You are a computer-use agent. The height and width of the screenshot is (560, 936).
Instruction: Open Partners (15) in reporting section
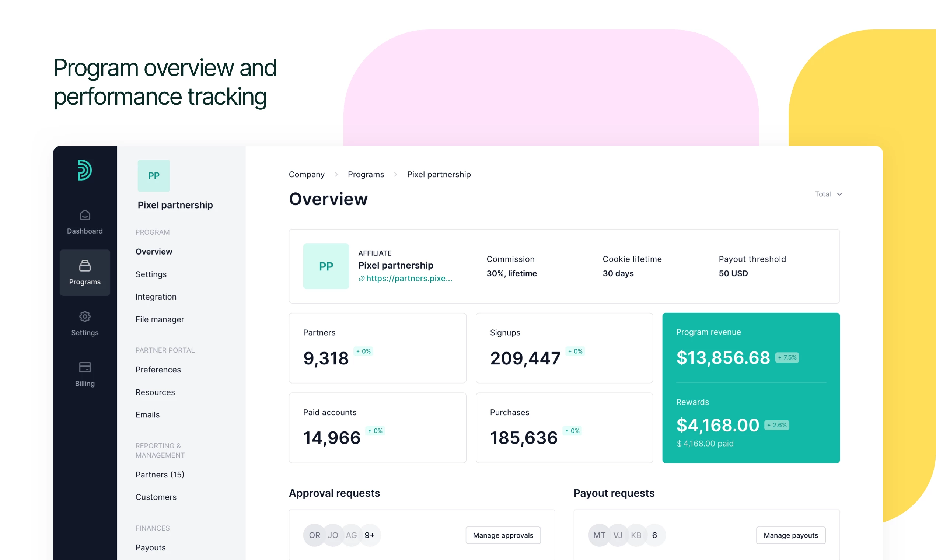[160, 474]
